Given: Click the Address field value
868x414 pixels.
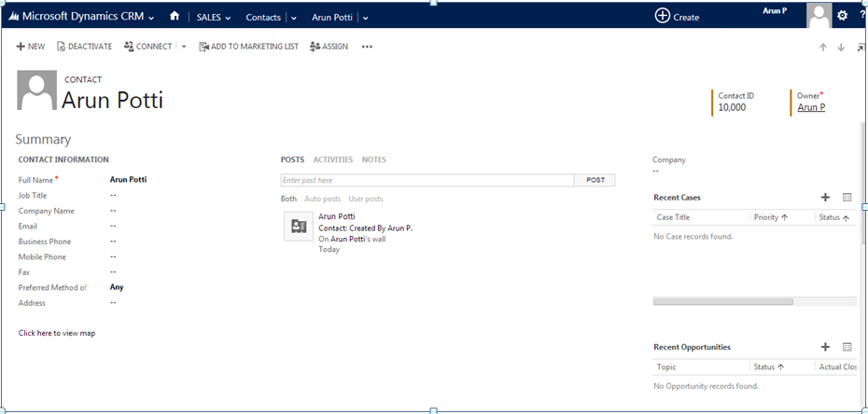Looking at the screenshot, I should coord(113,303).
